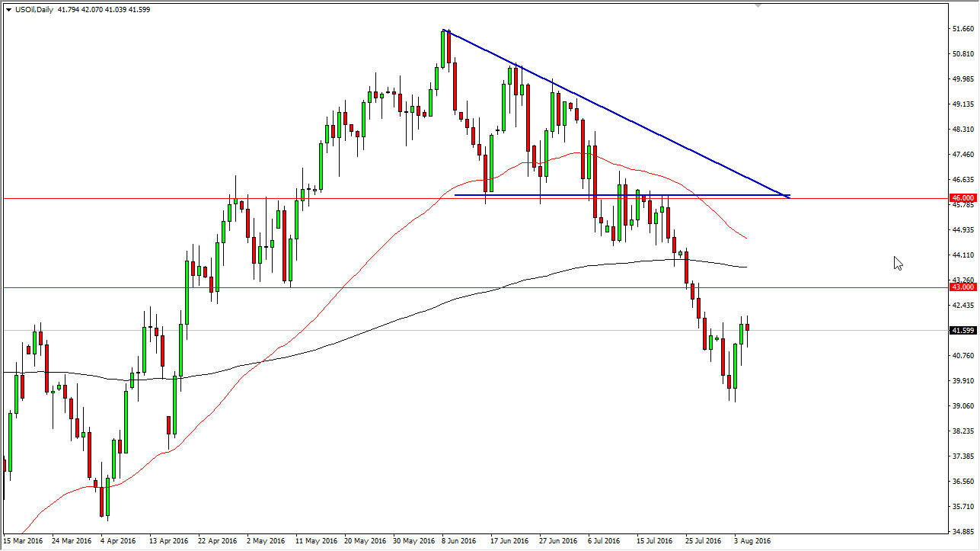Click price axis label "48.310"
Viewport: 980px width, 551px height.
[963, 130]
